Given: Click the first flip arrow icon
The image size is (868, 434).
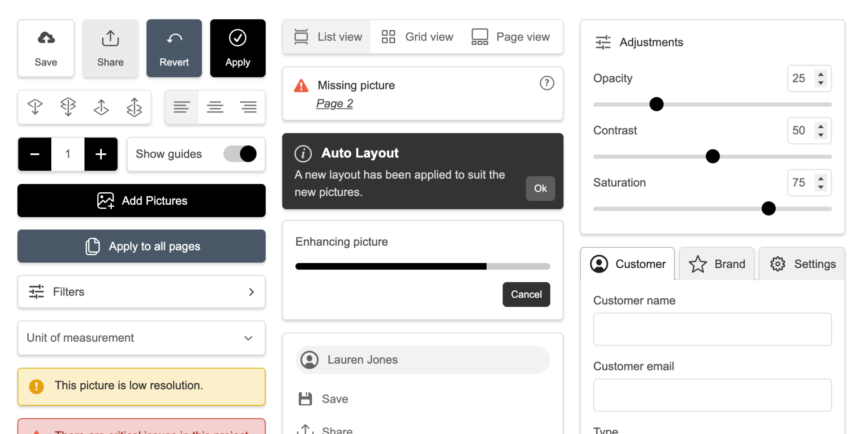Looking at the screenshot, I should [x=35, y=107].
